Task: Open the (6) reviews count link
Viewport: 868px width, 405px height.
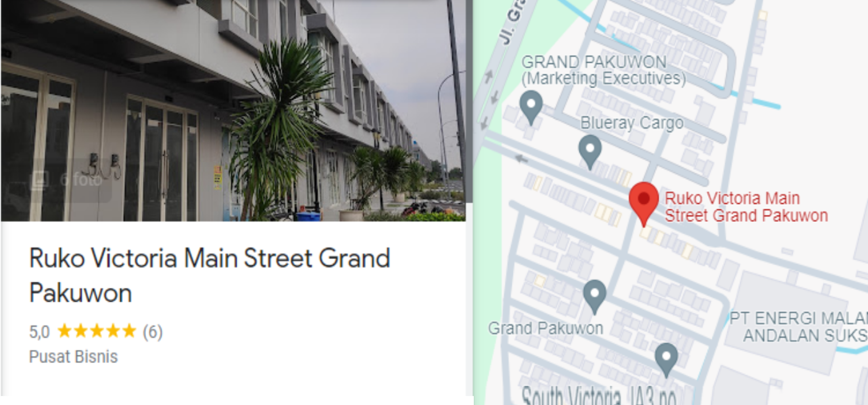Action: (153, 332)
